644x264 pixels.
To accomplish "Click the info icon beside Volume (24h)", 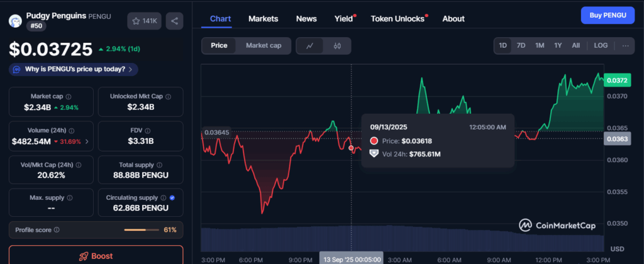I will pos(72,131).
